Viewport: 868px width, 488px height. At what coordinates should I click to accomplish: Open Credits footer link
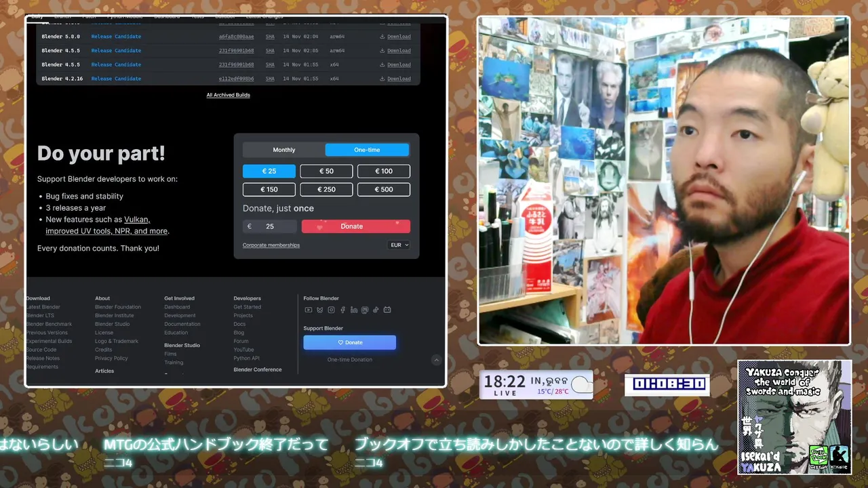(103, 350)
